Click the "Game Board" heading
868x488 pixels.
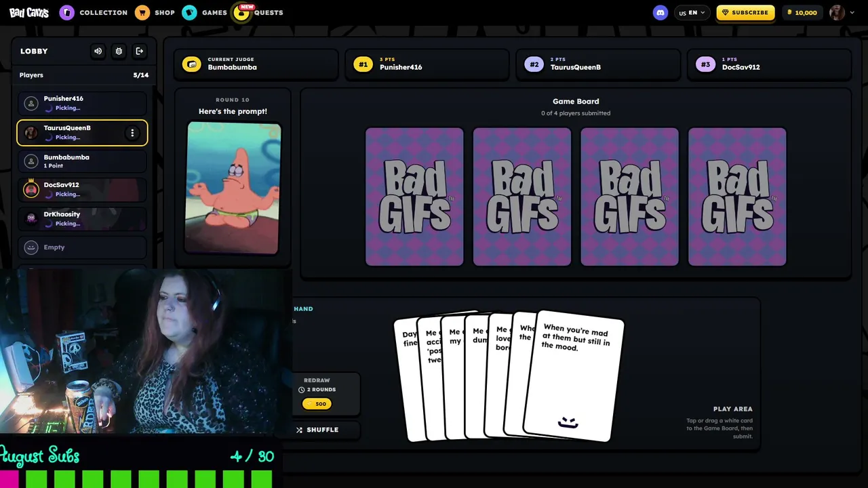576,102
